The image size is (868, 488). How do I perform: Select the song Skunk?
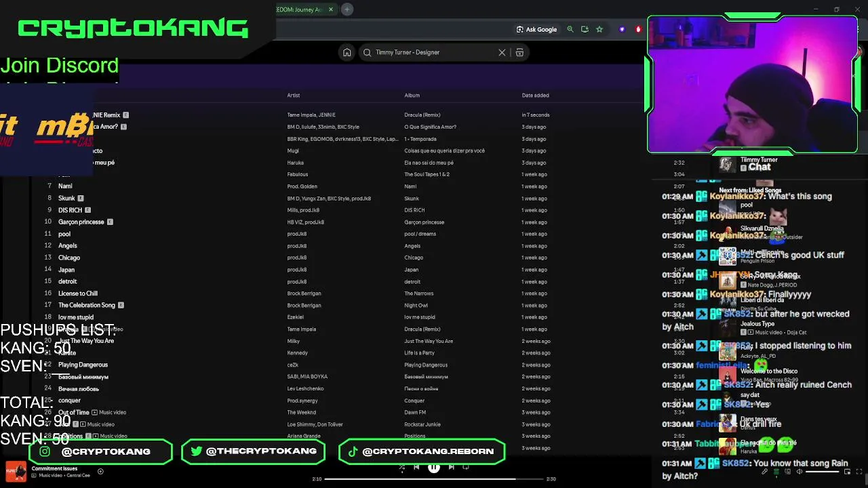(x=66, y=199)
